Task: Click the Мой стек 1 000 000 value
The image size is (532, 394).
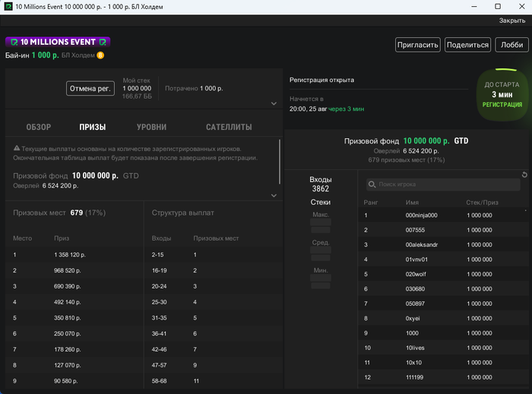Action: 137,88
